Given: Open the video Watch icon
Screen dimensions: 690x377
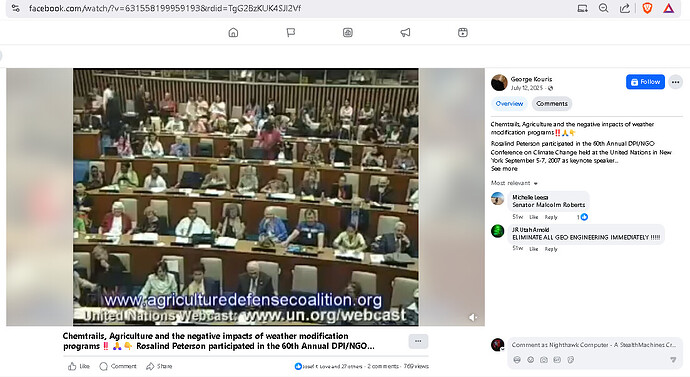Looking at the screenshot, I should click(462, 32).
